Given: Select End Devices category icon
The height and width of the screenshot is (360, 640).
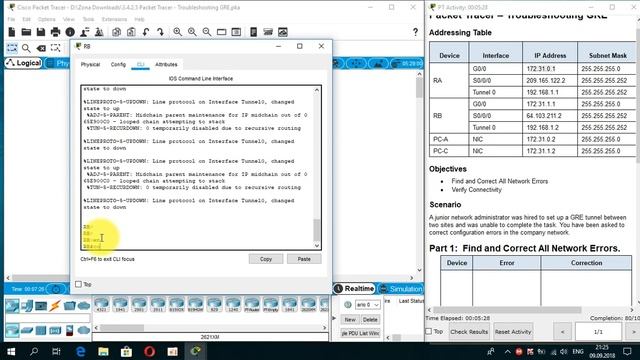Looking at the screenshot, I should tap(27, 306).
